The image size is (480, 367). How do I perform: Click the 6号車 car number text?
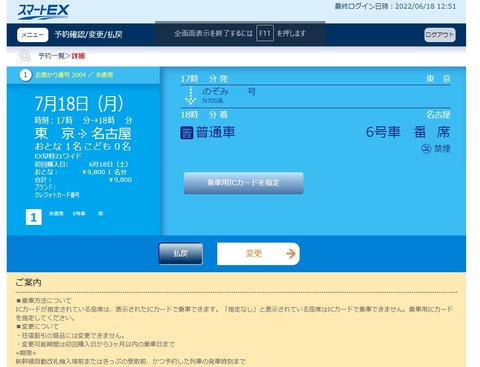click(x=383, y=132)
